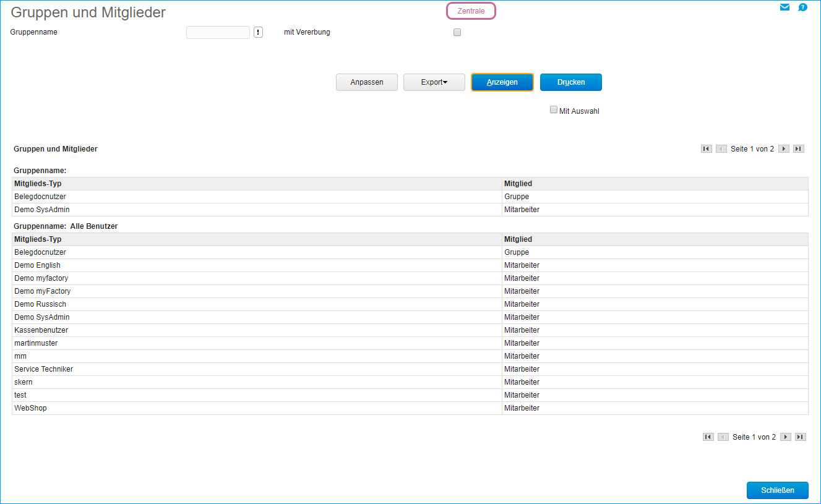This screenshot has width=821, height=504.
Task: Open the Export dropdown menu
Action: pyautogui.click(x=434, y=82)
